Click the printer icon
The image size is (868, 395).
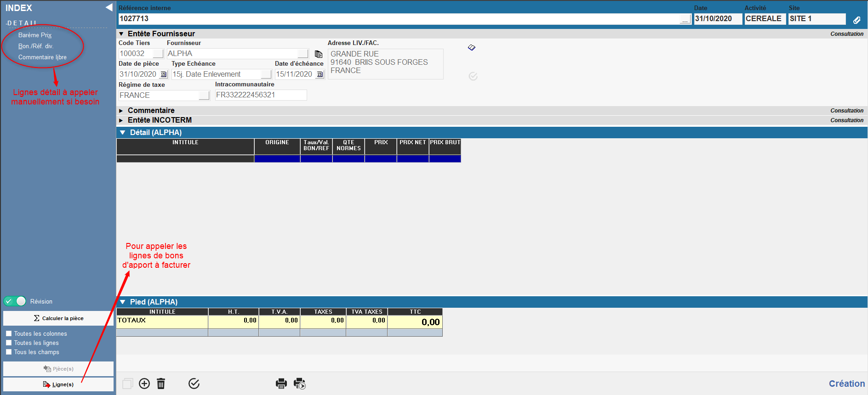(x=281, y=384)
